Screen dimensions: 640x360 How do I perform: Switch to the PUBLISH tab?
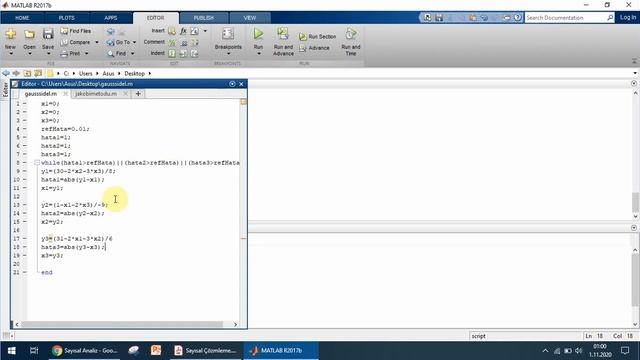tap(204, 18)
